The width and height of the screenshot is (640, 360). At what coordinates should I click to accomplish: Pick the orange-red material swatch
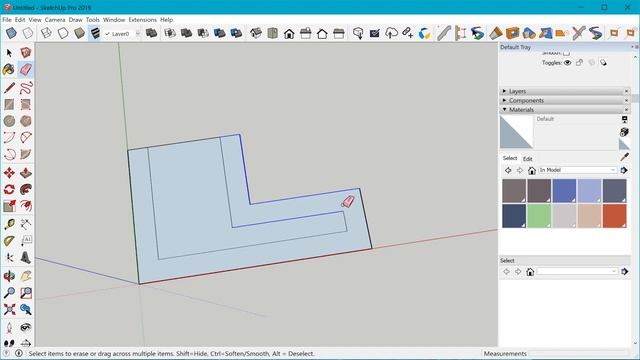[x=614, y=216]
